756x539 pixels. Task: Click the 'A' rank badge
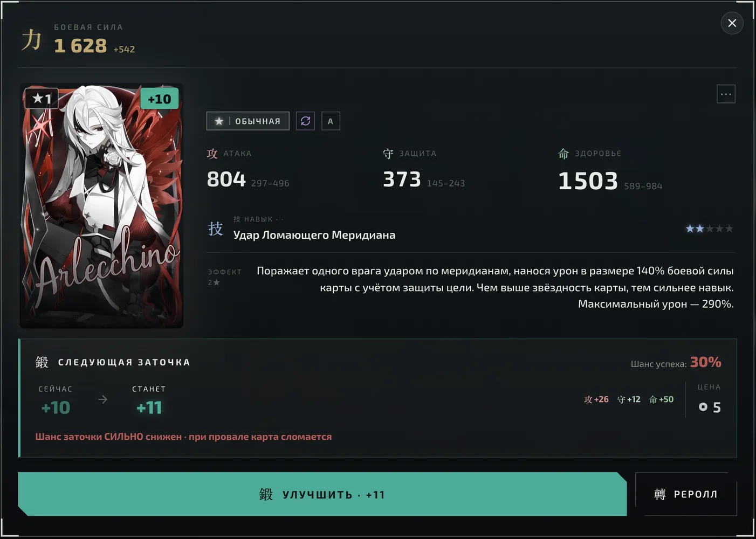tap(331, 121)
